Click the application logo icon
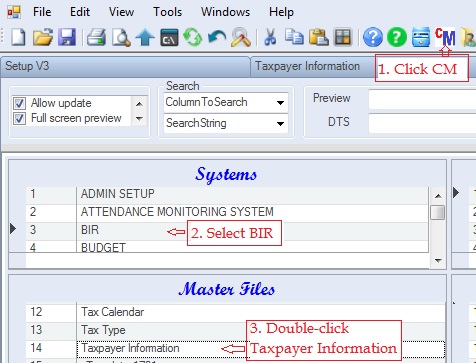This screenshot has width=476, height=363. pos(14,12)
